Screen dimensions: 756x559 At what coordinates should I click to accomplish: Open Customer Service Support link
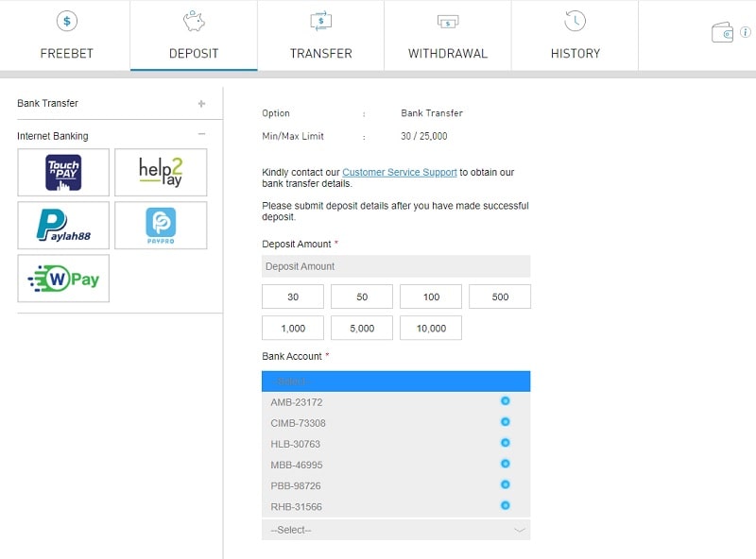(399, 172)
